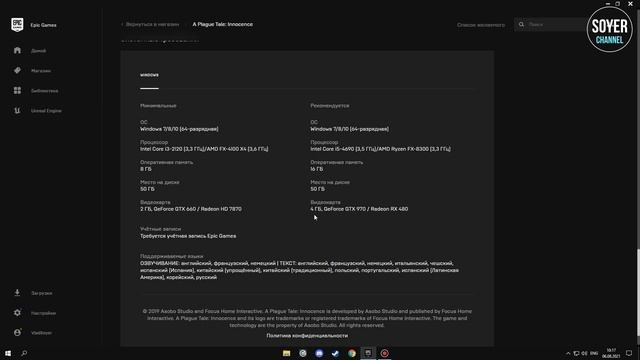The width and height of the screenshot is (640, 360).
Task: Open the Store (Магазин) tag icon
Action: 17,70
